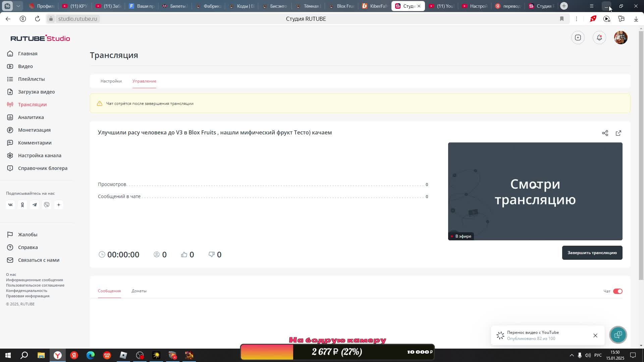This screenshot has height=362, width=644.
Task: Switch to the KiberFam browser tab
Action: (375, 6)
